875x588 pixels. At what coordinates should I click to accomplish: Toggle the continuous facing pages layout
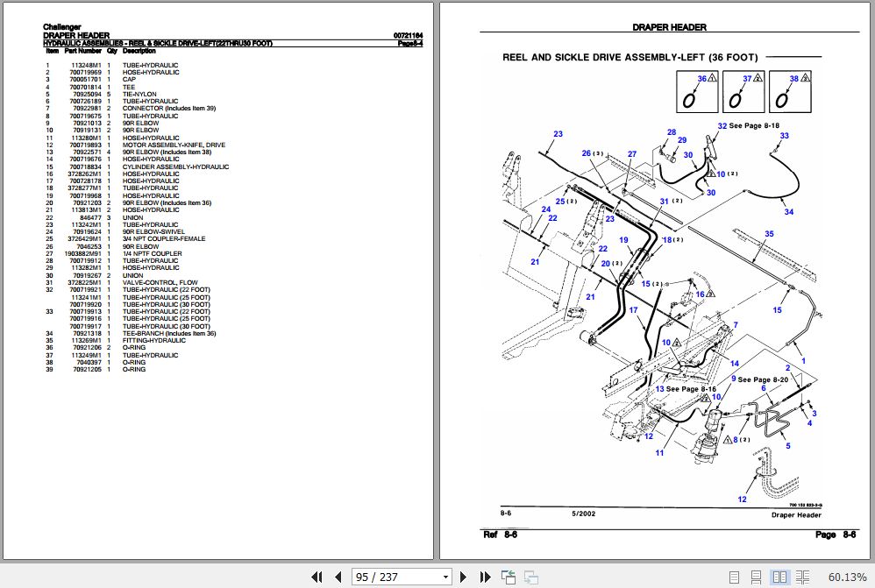(801, 577)
